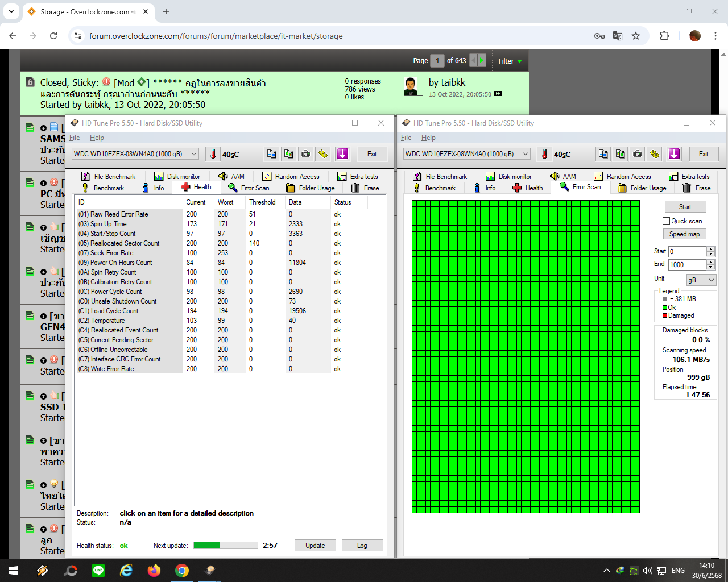This screenshot has height=582, width=728.
Task: Bookmark this page with the star icon
Action: click(x=636, y=36)
